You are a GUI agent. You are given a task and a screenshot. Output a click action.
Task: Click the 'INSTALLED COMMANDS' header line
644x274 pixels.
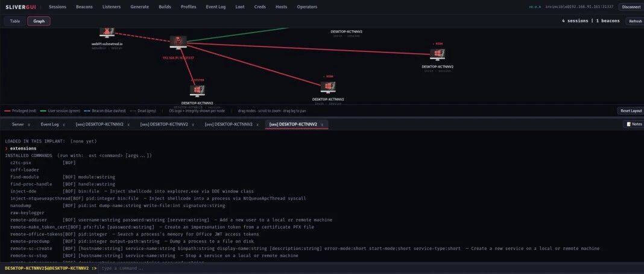(78, 156)
